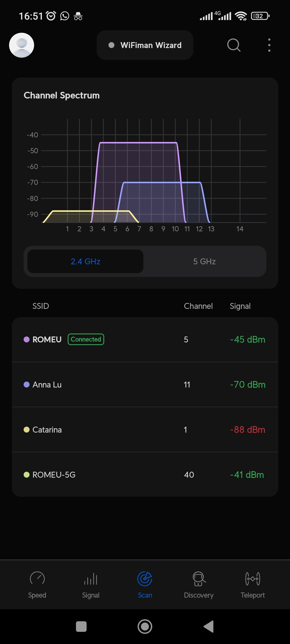Select the ROMEU connected network row

(145, 339)
